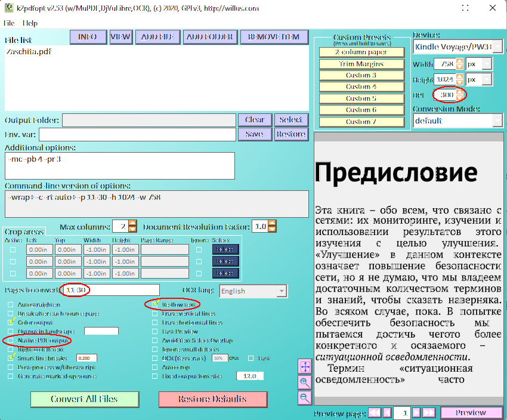The image size is (507, 420).
Task: Enable Break after each source page
Action: [11, 314]
